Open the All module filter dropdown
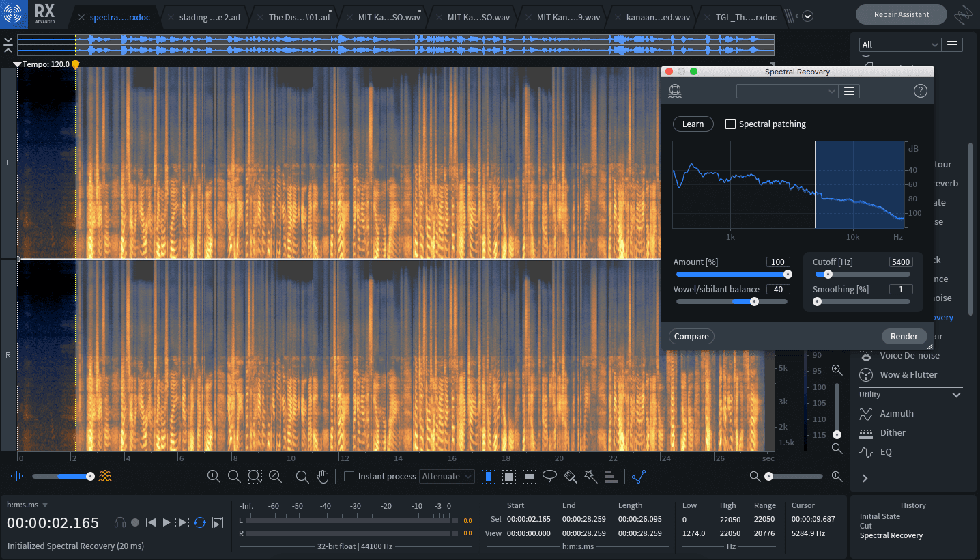 pyautogui.click(x=900, y=44)
